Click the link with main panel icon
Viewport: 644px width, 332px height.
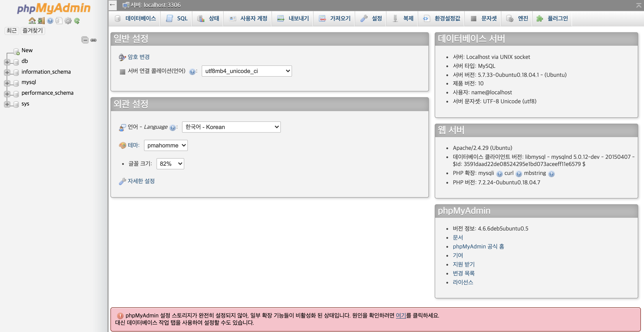coord(93,40)
